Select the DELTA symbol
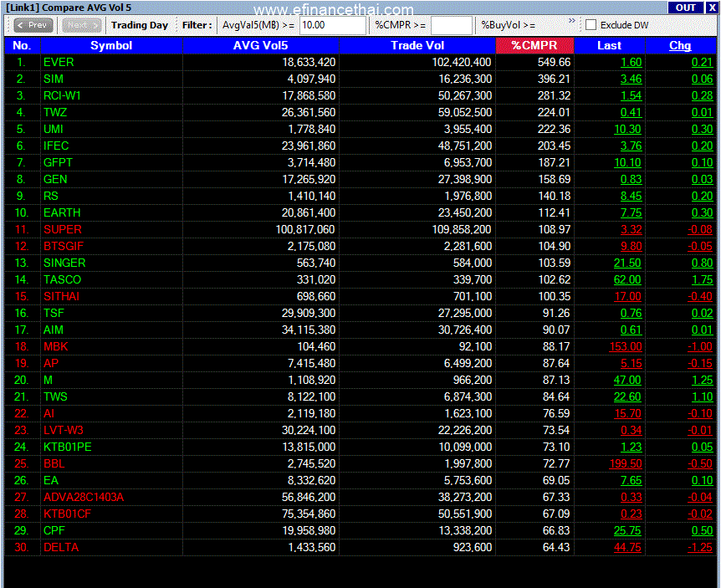The width and height of the screenshot is (721, 588). pos(61,548)
